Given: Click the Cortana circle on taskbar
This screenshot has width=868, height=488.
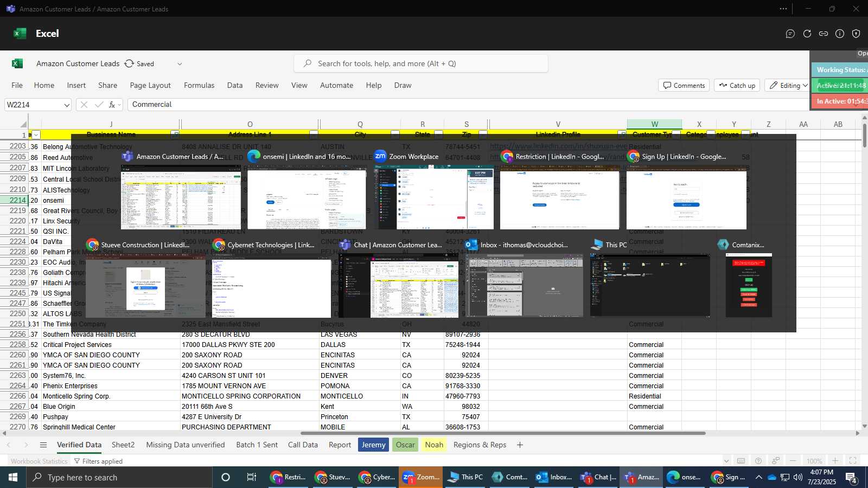Looking at the screenshot, I should (x=226, y=477).
